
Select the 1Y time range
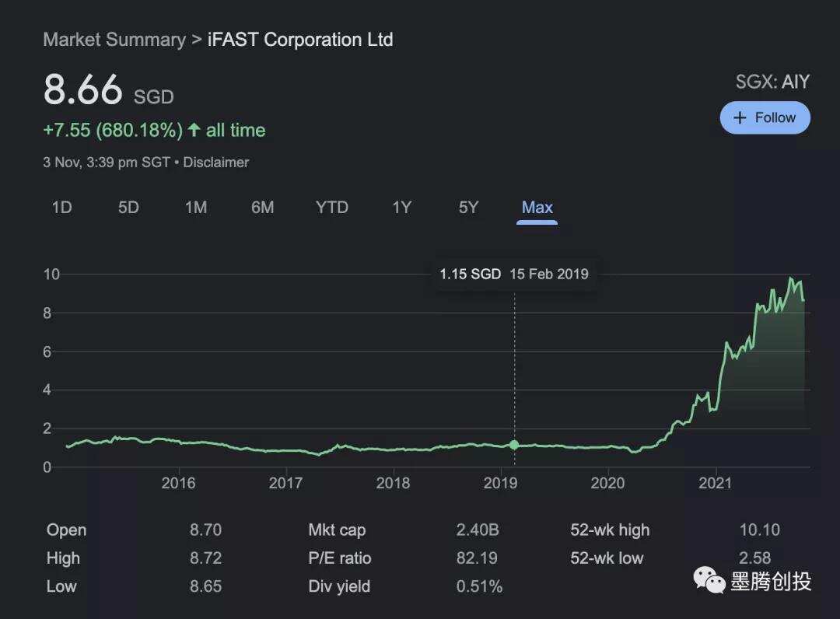[x=401, y=208]
